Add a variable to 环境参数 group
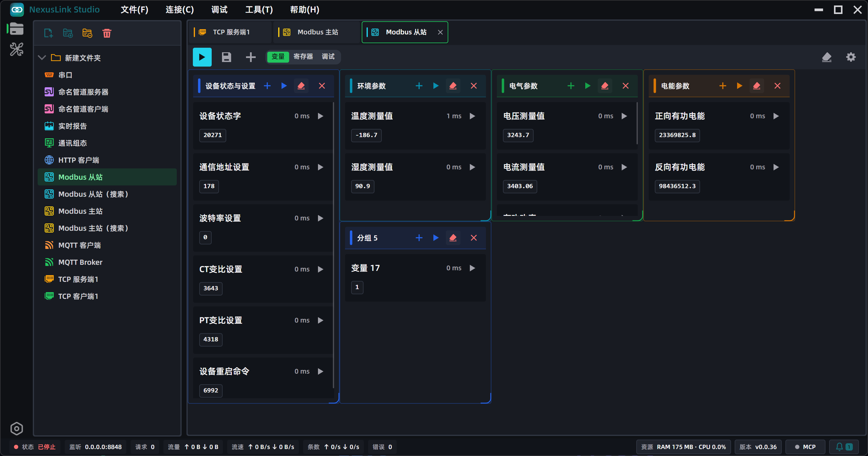The image size is (868, 456). tap(419, 86)
